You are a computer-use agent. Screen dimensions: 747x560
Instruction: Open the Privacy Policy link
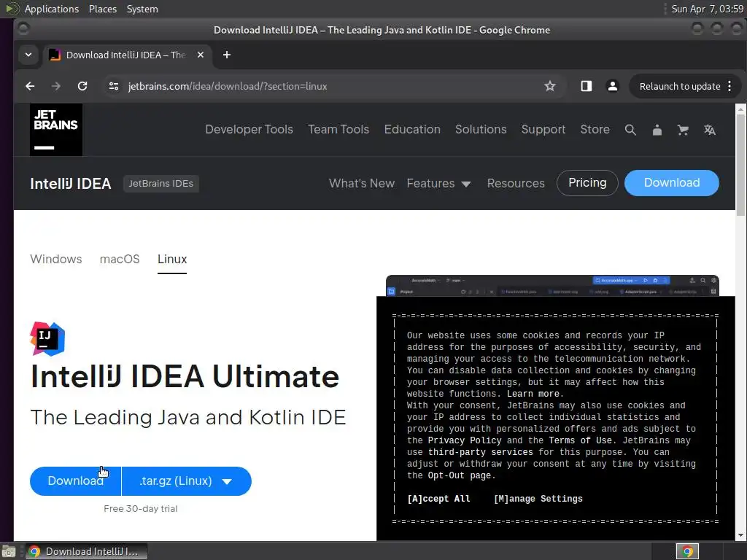pos(465,440)
